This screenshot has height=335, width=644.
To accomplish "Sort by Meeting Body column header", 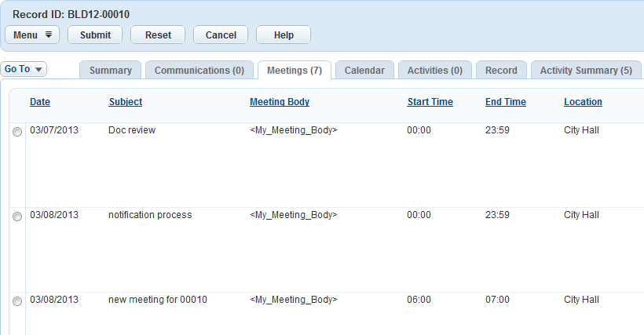I will 280,102.
